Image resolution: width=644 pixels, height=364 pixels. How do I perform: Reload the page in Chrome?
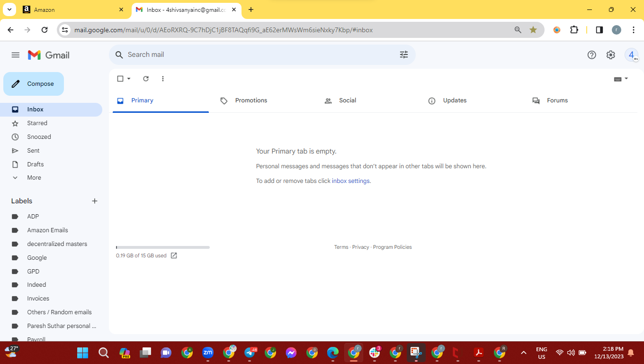[x=45, y=30]
